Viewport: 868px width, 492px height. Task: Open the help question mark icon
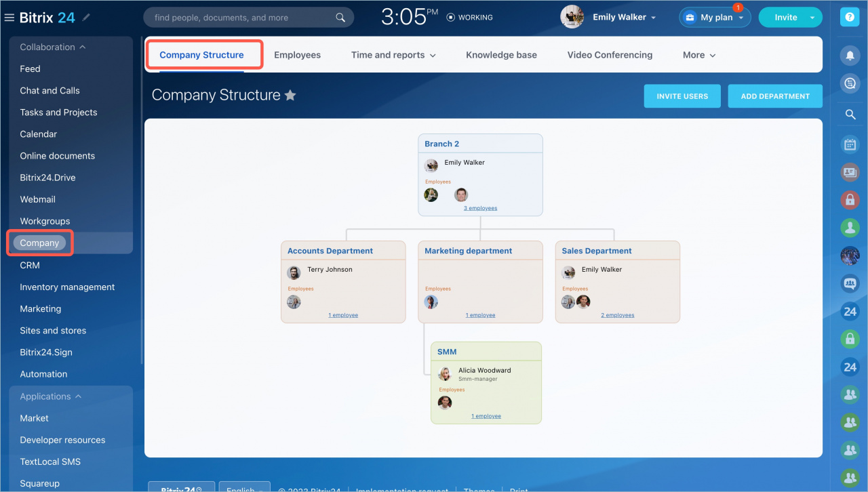pos(850,18)
